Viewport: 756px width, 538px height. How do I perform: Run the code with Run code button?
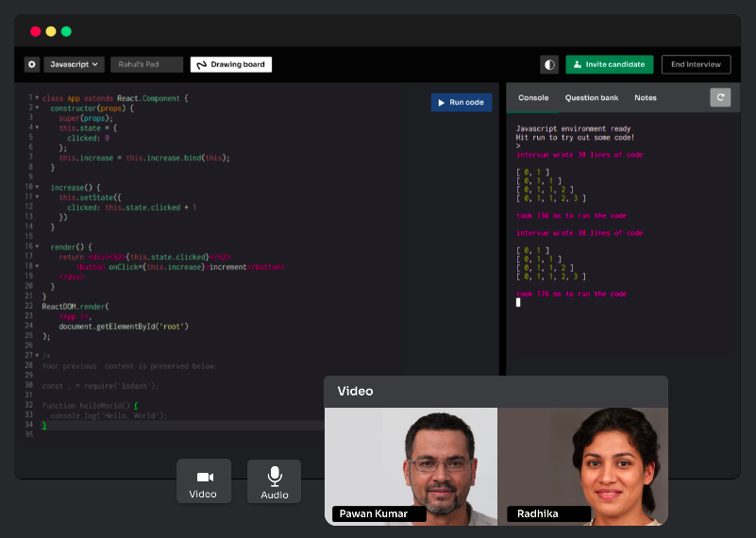tap(462, 102)
